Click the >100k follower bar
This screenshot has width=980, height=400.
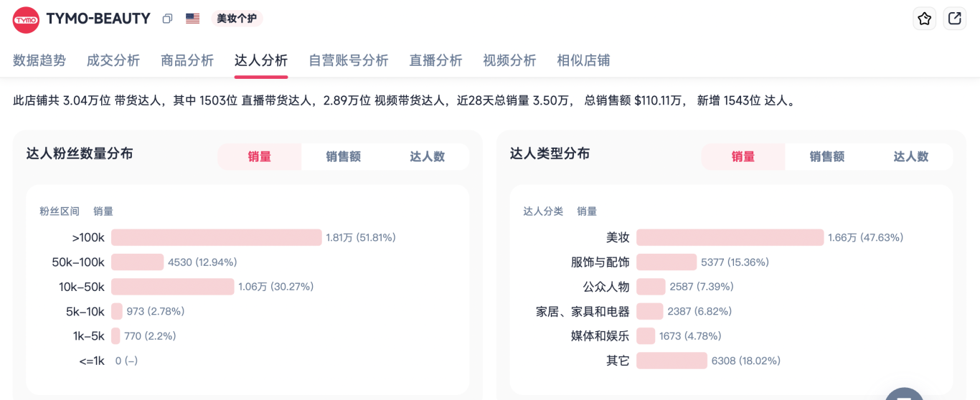tap(216, 237)
